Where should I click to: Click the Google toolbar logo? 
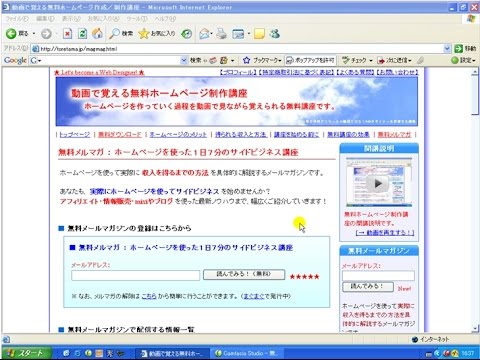[x=15, y=60]
